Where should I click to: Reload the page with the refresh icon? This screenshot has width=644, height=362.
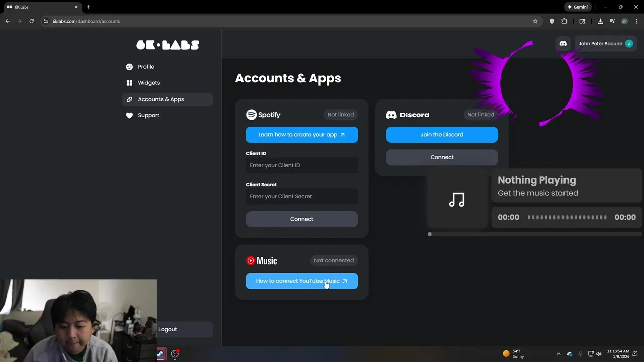[x=31, y=21]
